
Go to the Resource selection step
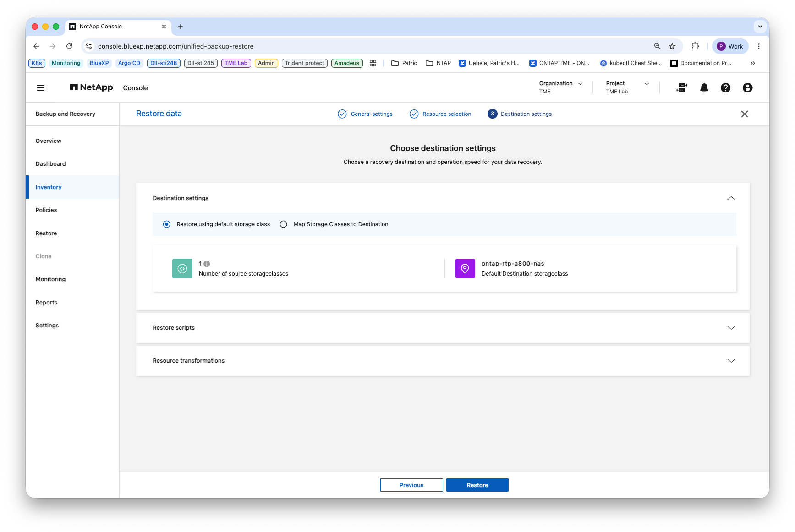pos(447,114)
